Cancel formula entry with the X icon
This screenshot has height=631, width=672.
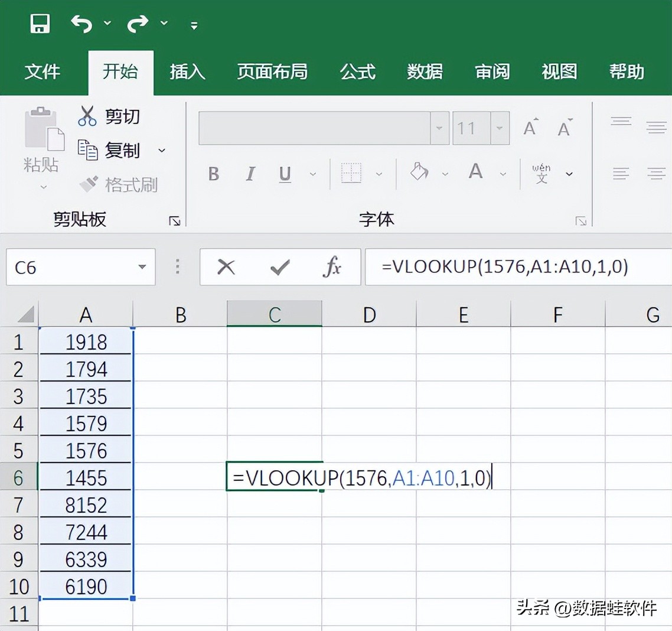226,268
